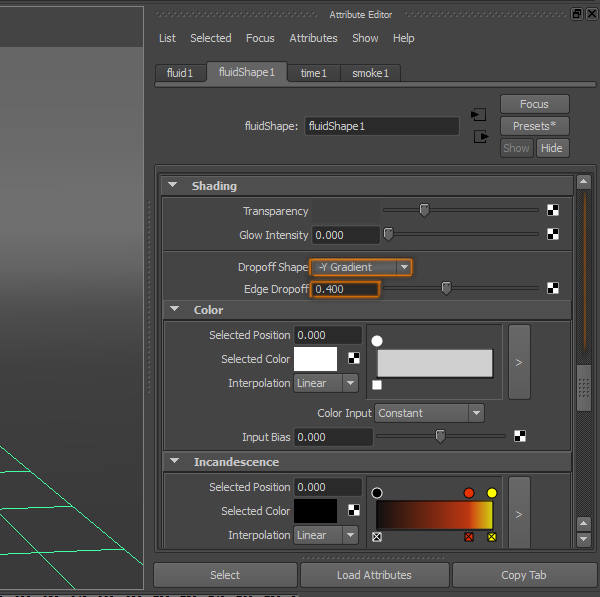Image resolution: width=600 pixels, height=597 pixels.
Task: Open the Color Input dropdown
Action: pyautogui.click(x=430, y=413)
